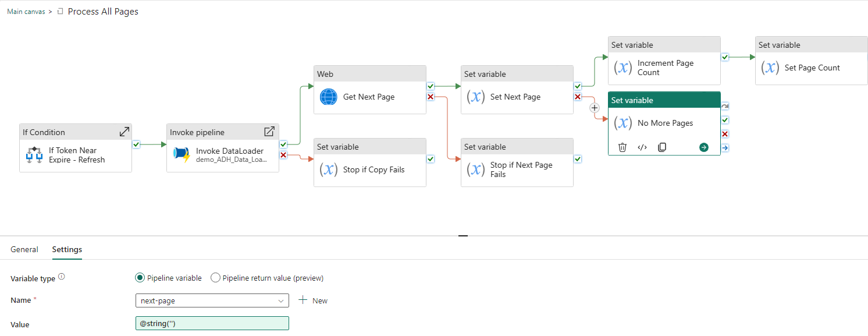Click the Get Next Page globe icon
Image resolution: width=868 pixels, height=336 pixels.
(329, 97)
